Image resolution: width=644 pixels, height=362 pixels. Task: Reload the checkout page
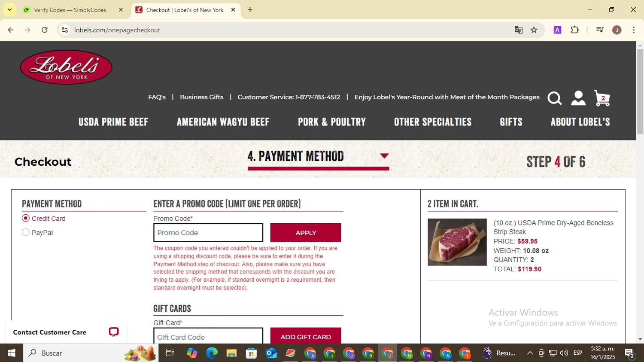point(45,30)
